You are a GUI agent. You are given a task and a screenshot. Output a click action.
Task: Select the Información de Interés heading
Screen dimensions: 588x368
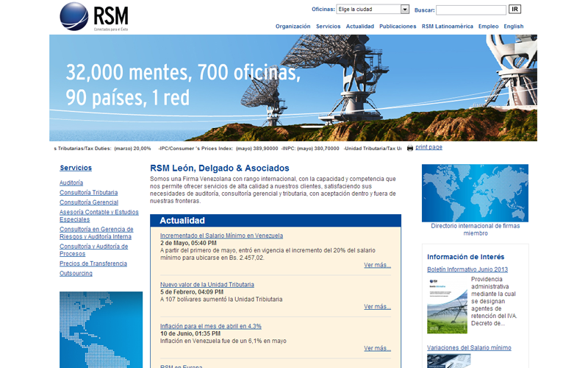point(466,257)
